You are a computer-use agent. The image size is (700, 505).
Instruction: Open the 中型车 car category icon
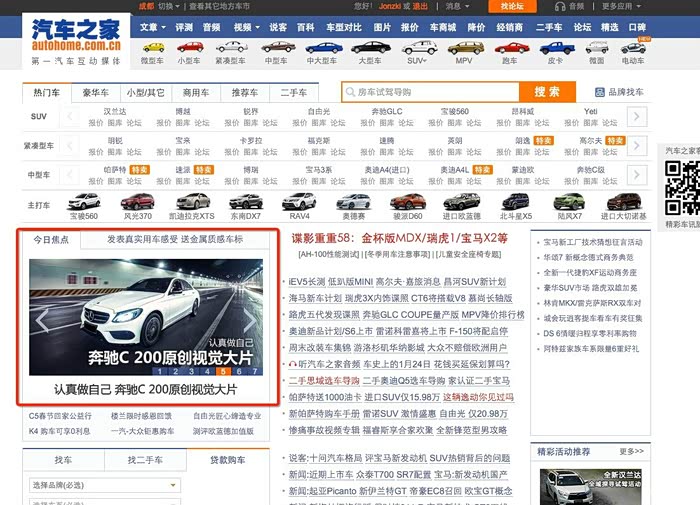pos(278,47)
